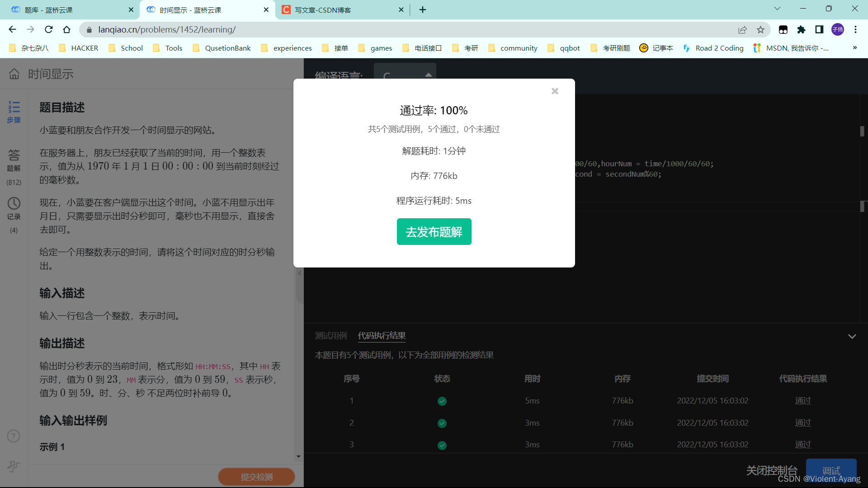Start debugging with the 调试 button
Screen dimensions: 868x488
point(831,471)
